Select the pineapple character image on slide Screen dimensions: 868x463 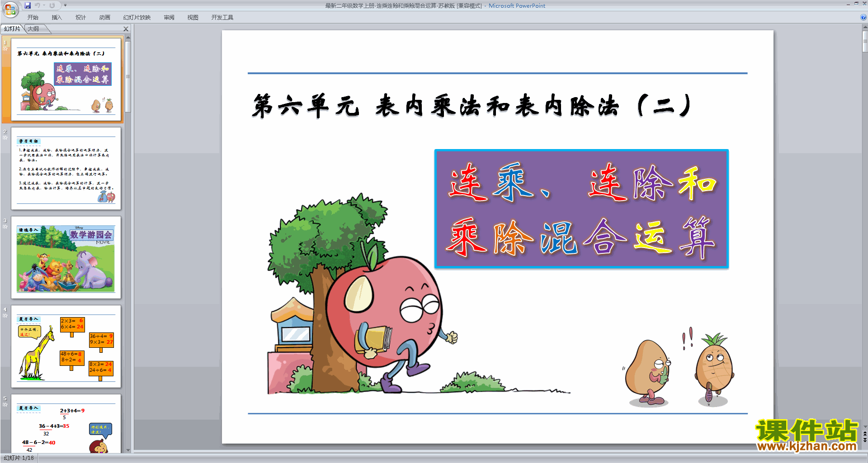[x=715, y=369]
